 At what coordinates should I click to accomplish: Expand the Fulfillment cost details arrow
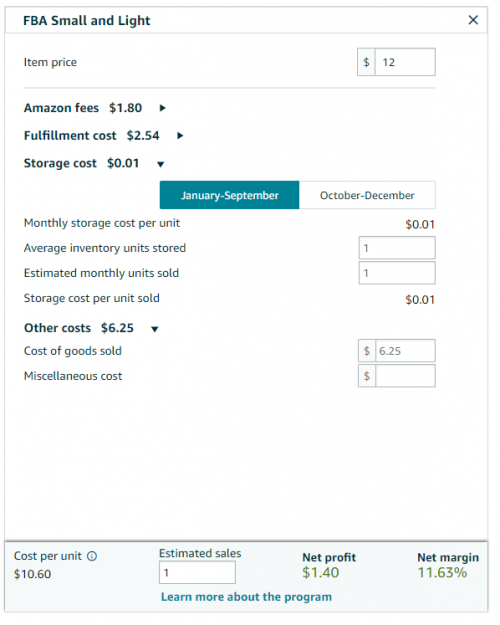coord(180,136)
